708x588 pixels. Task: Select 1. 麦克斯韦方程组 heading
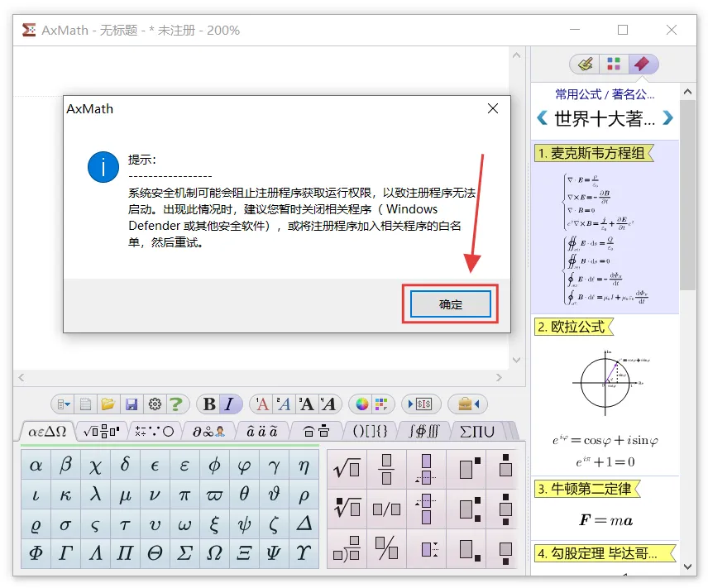pos(595,153)
